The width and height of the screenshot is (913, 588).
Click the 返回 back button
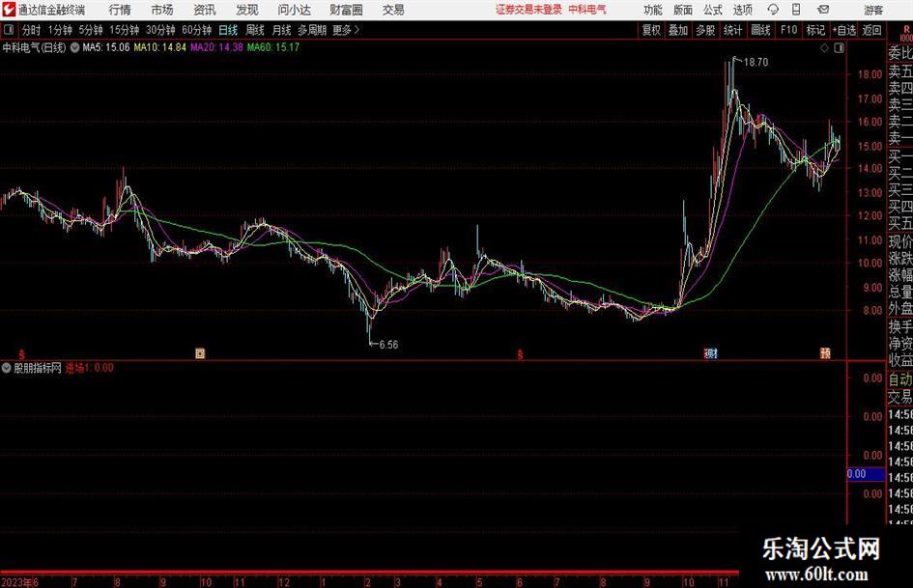pos(871,30)
